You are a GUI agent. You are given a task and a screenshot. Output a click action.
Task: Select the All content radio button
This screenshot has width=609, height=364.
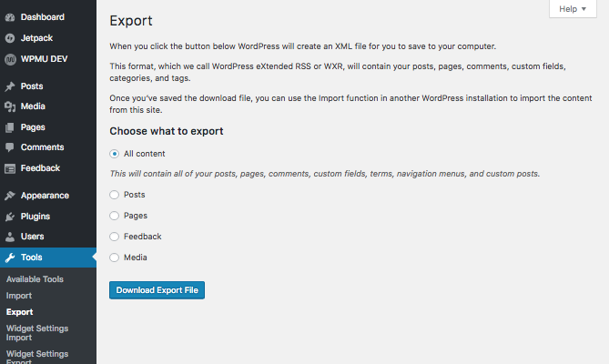click(x=114, y=154)
